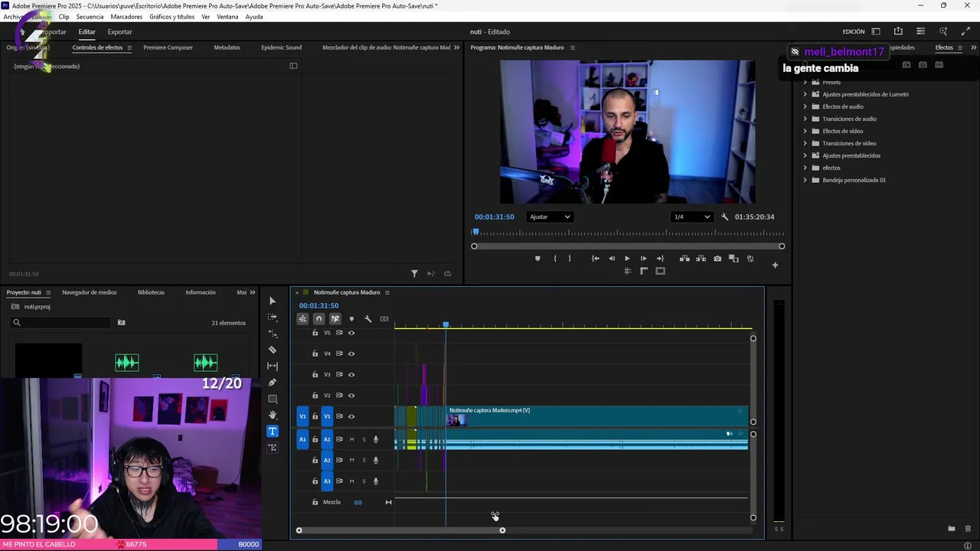Toggle V2 track lock
This screenshot has height=551, width=980.
pyautogui.click(x=315, y=396)
